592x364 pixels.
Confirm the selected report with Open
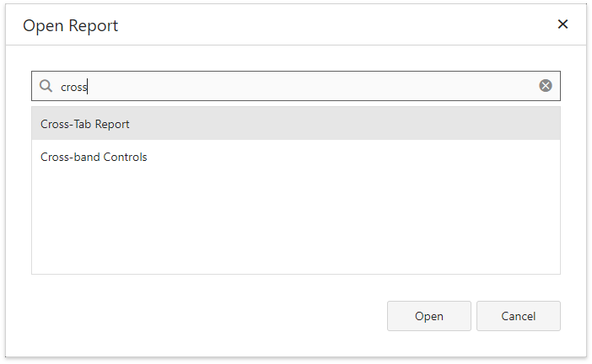tap(428, 316)
